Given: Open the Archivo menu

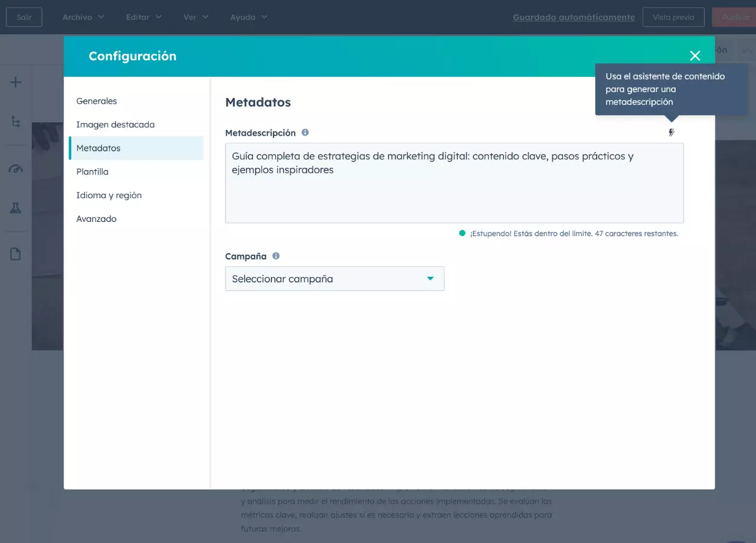Looking at the screenshot, I should point(83,17).
